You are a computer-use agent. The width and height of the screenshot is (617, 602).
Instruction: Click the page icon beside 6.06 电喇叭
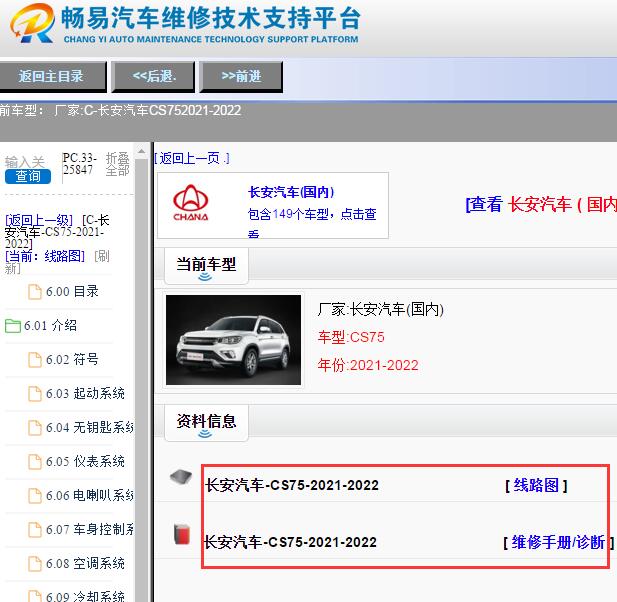pyautogui.click(x=35, y=496)
